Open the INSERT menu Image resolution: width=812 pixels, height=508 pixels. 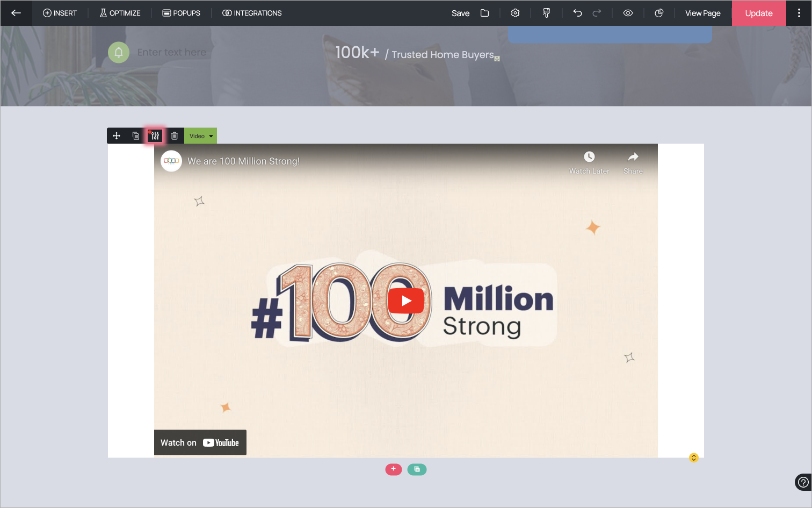60,13
